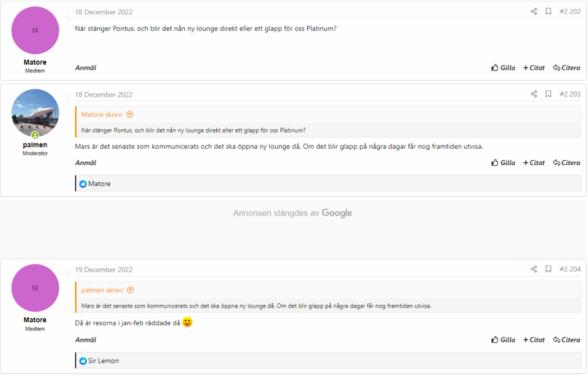Click share icon on post #2 202
This screenshot has height=376, width=588.
tap(534, 12)
